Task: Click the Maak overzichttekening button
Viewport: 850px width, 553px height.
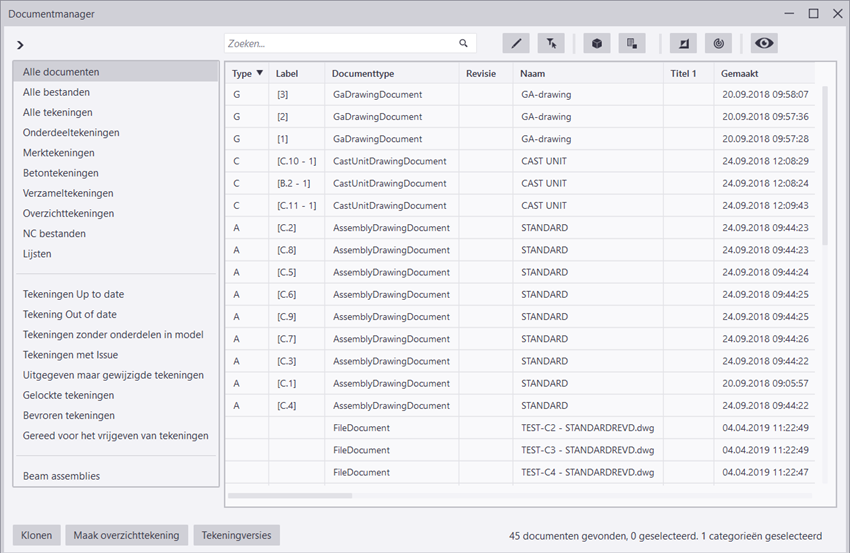Action: coord(127,535)
